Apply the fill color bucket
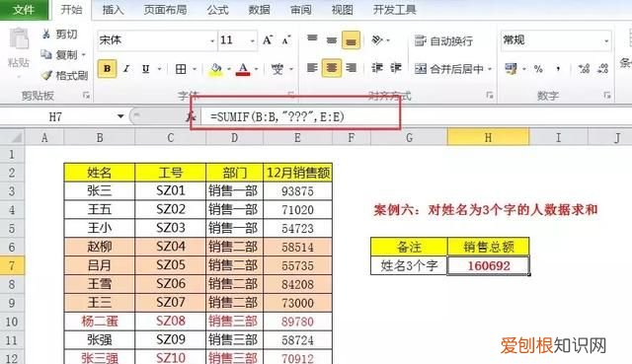632x364 pixels. click(216, 69)
